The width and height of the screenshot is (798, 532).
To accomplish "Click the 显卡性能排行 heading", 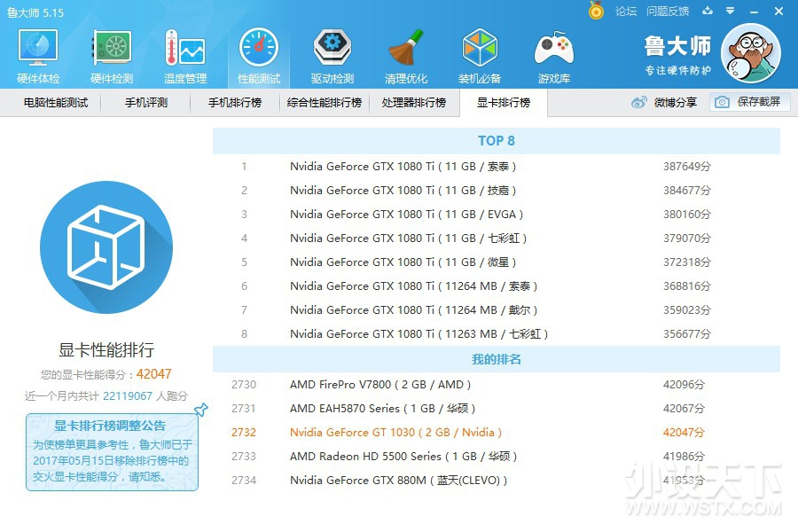I will point(106,349).
